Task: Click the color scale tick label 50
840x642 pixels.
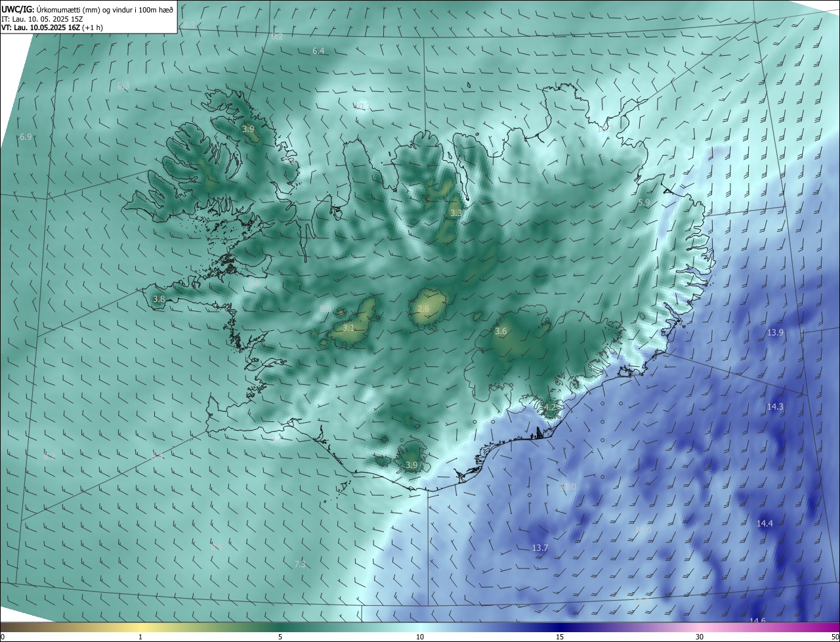Action: (835, 637)
